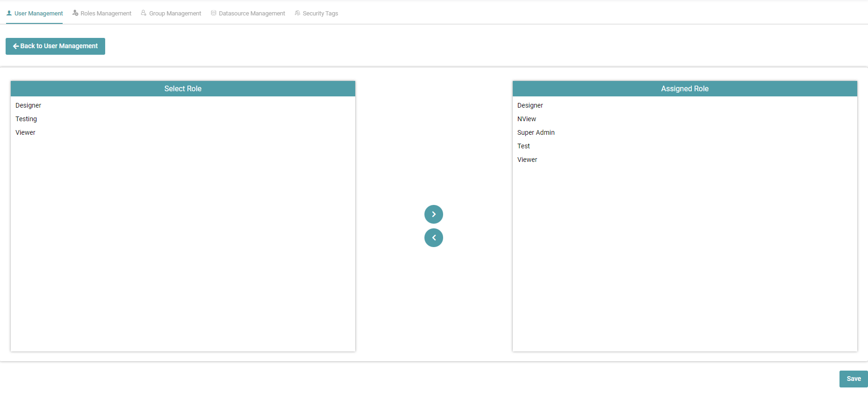Click the right arrow assign role button
The width and height of the screenshot is (868, 394).
point(433,214)
